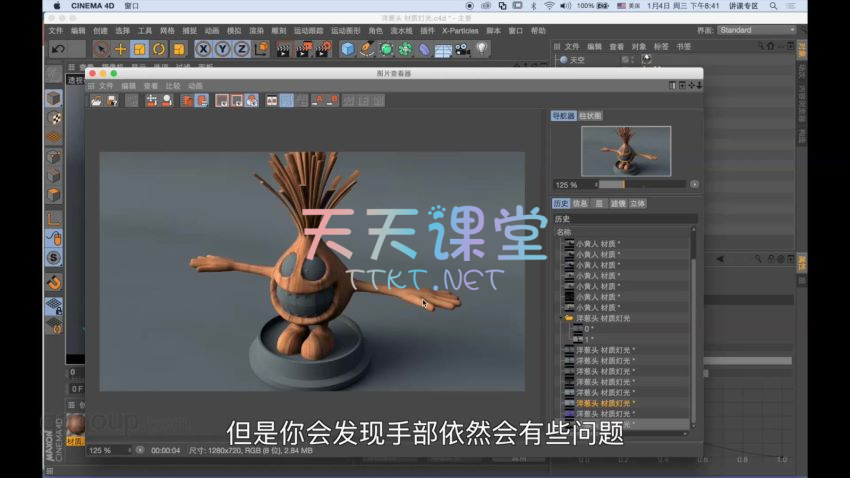The height and width of the screenshot is (478, 850).
Task: Click the render to picture viewer clapperboard
Action: tap(302, 49)
